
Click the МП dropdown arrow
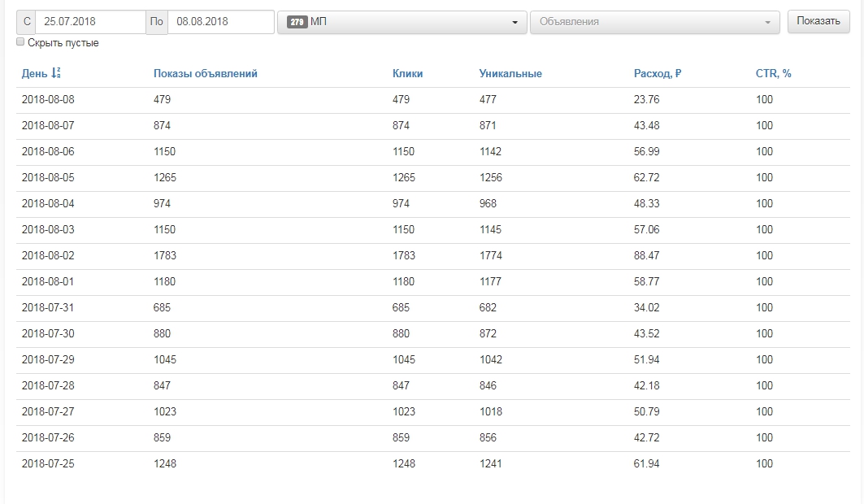[514, 23]
